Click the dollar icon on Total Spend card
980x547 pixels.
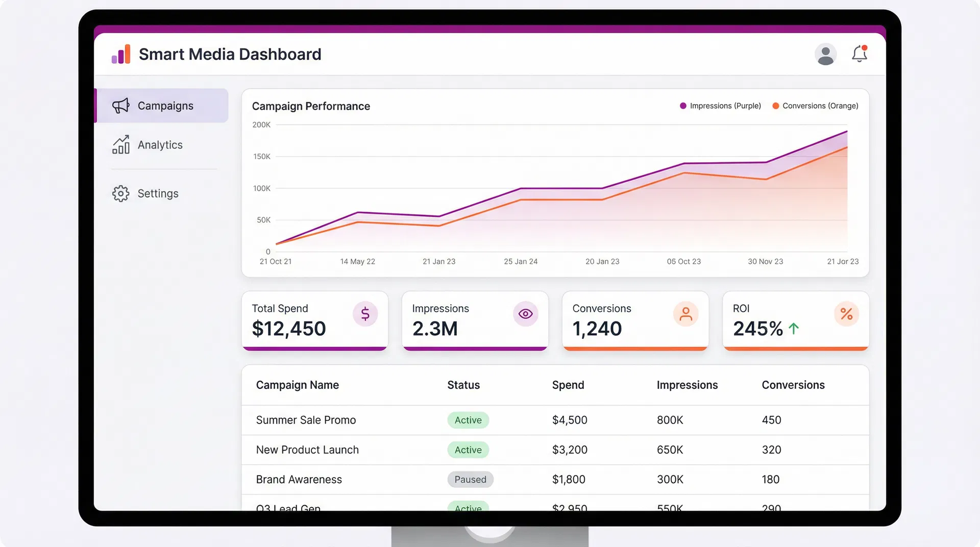click(365, 314)
